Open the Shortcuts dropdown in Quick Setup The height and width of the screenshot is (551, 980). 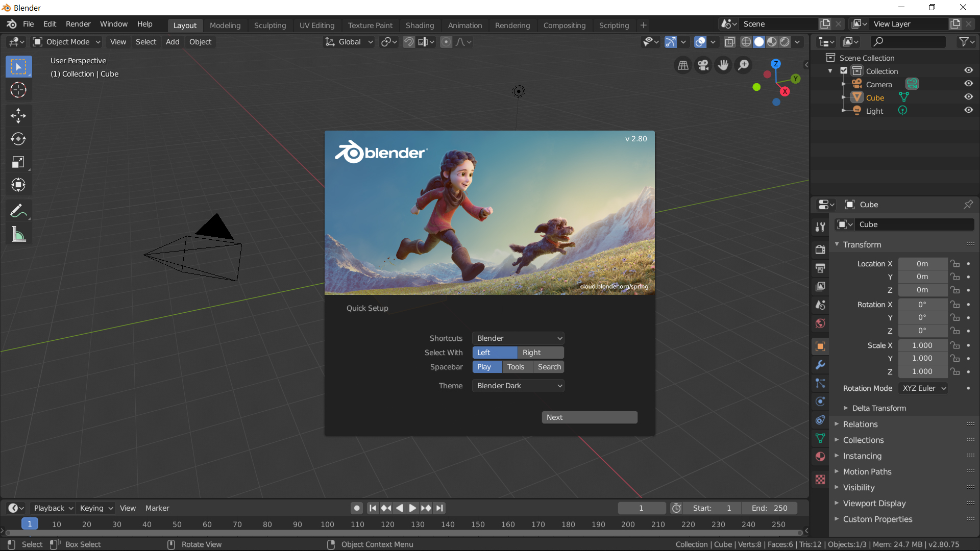coord(518,338)
